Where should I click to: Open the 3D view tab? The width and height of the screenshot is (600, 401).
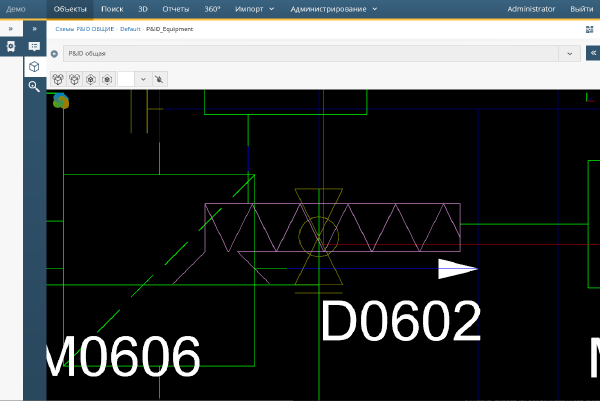[x=143, y=8]
